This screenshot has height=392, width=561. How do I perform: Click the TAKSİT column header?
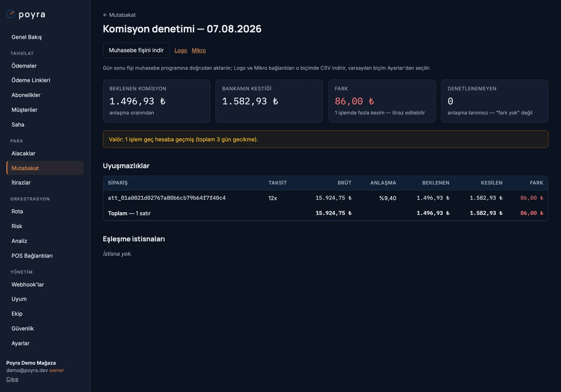[x=277, y=183]
